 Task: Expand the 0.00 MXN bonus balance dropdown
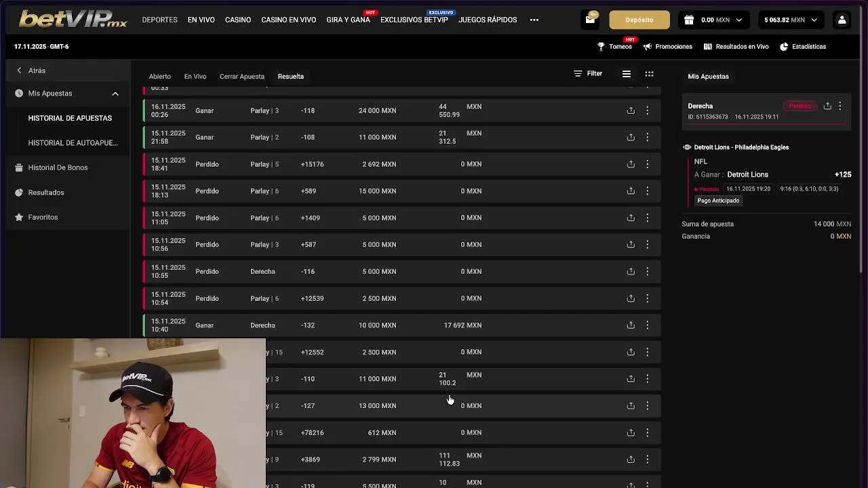738,20
